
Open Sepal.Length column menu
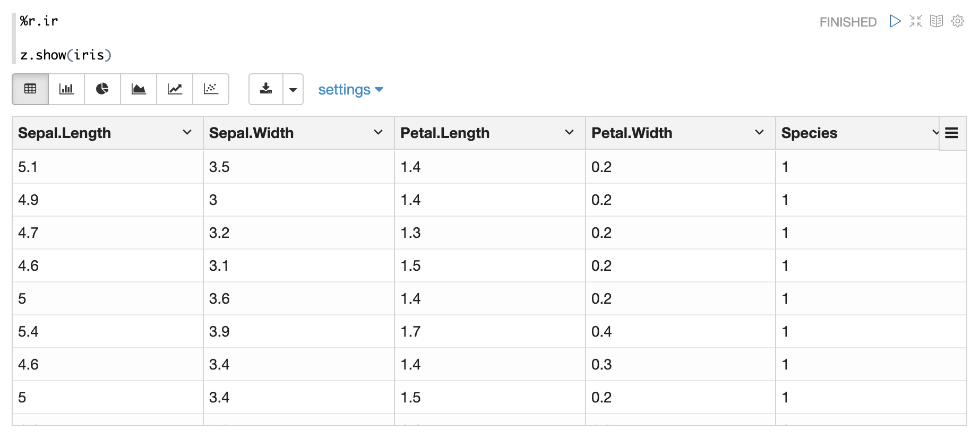pyautogui.click(x=187, y=132)
